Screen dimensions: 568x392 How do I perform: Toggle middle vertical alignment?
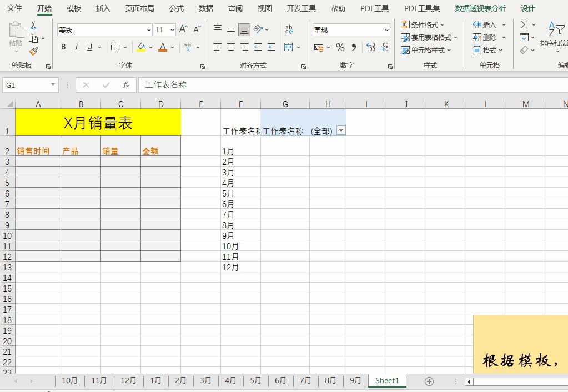point(230,29)
